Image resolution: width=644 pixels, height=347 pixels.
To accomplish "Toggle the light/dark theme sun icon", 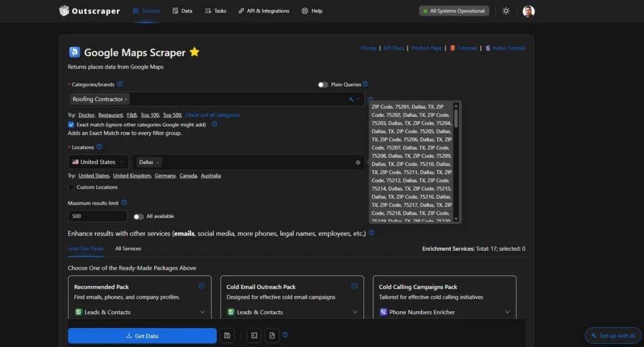I will (x=506, y=11).
